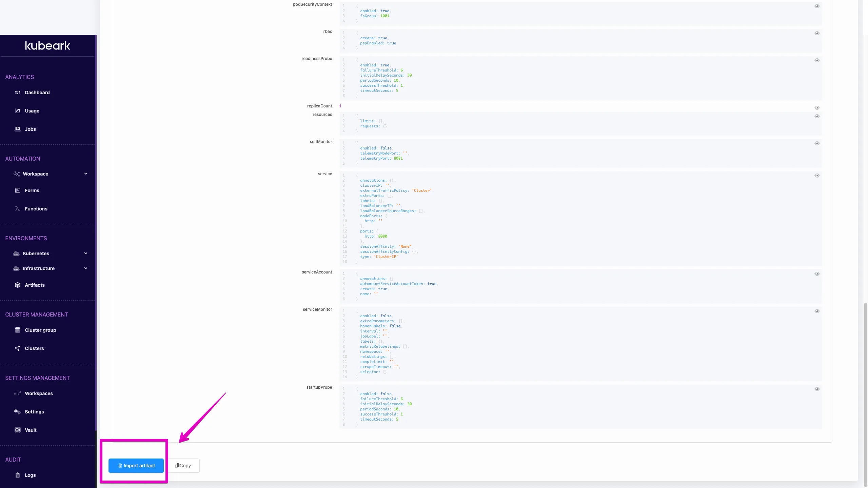
Task: Click the Workspace nodes icon
Action: click(x=16, y=174)
